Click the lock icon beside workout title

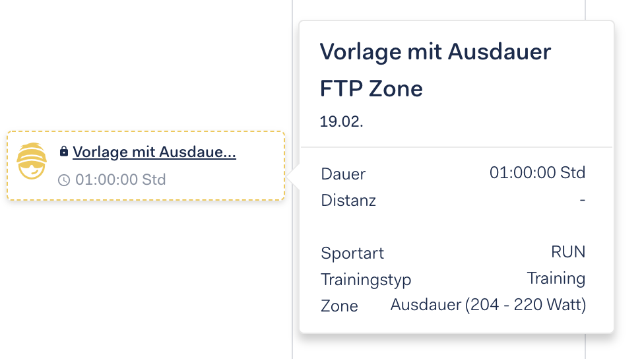(63, 151)
